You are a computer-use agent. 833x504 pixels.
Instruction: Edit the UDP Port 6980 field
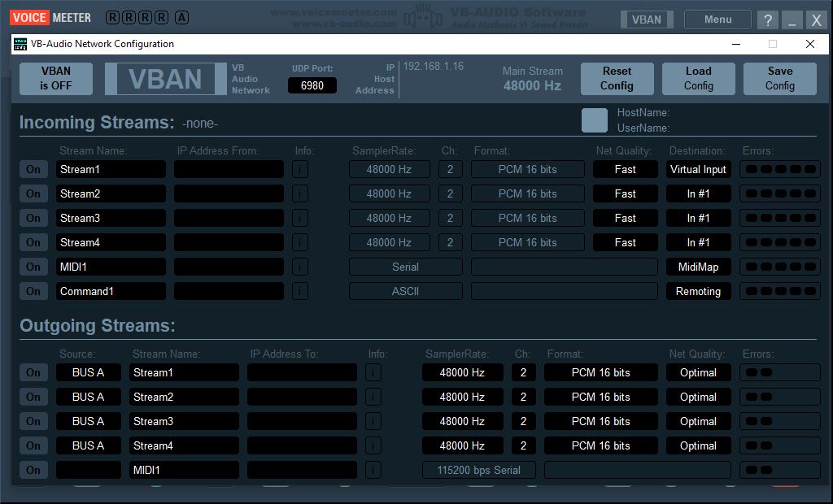(312, 85)
